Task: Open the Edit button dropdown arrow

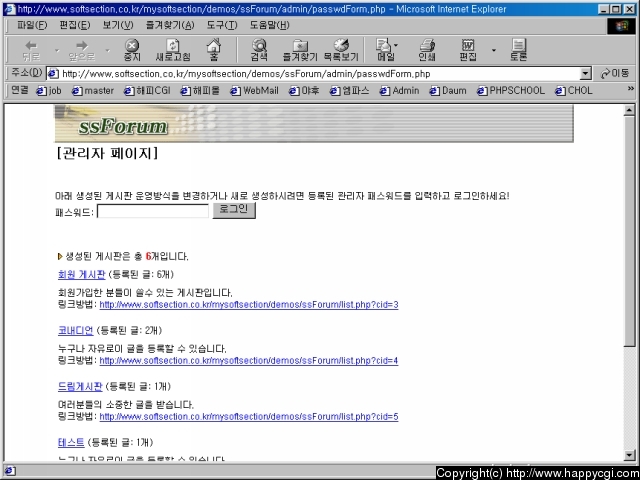Action: [x=493, y=50]
